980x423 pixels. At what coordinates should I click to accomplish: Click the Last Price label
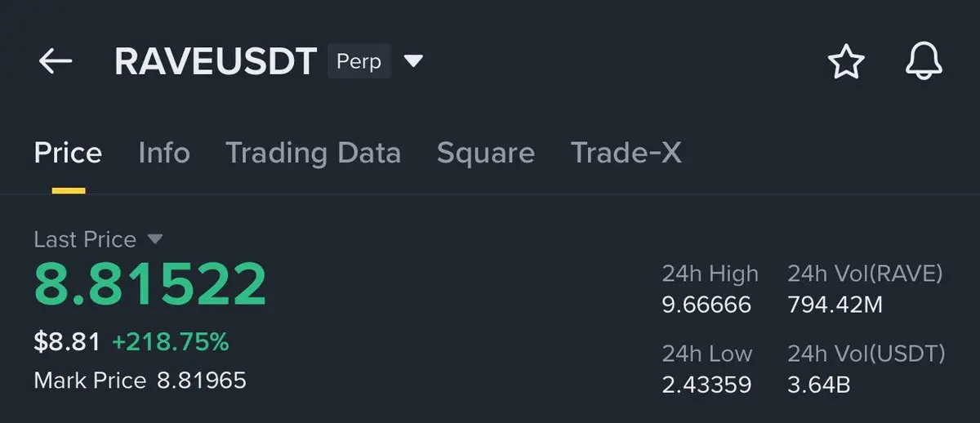[85, 239]
